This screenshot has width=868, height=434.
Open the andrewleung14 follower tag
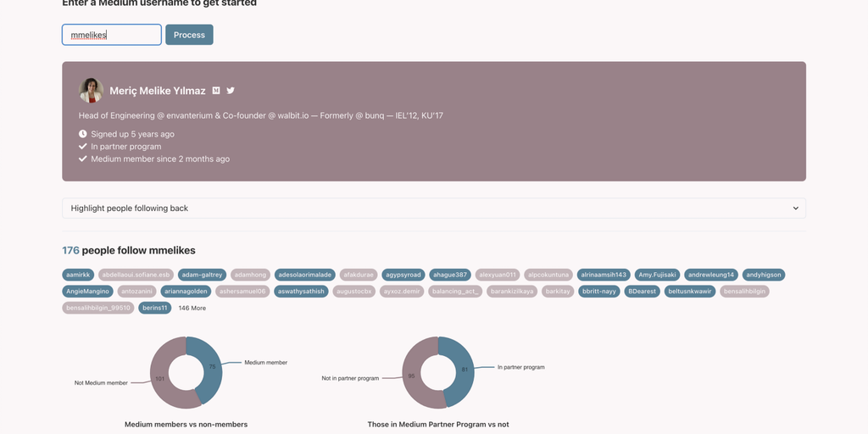pos(711,275)
